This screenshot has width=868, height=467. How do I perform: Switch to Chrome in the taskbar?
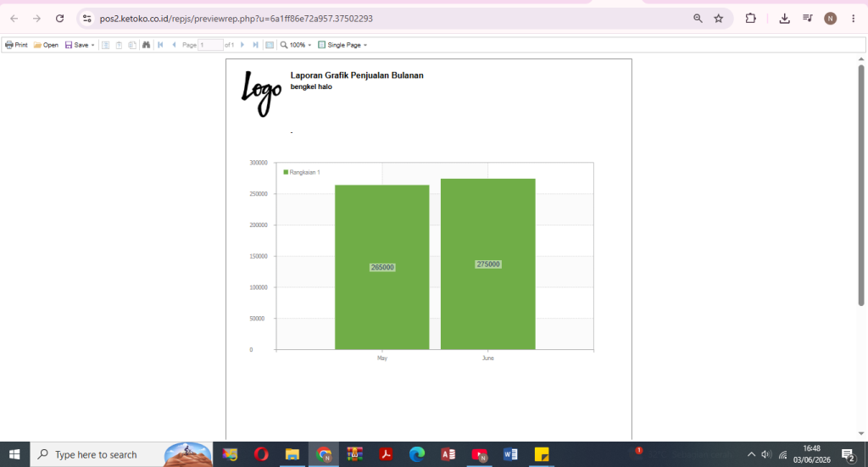324,454
